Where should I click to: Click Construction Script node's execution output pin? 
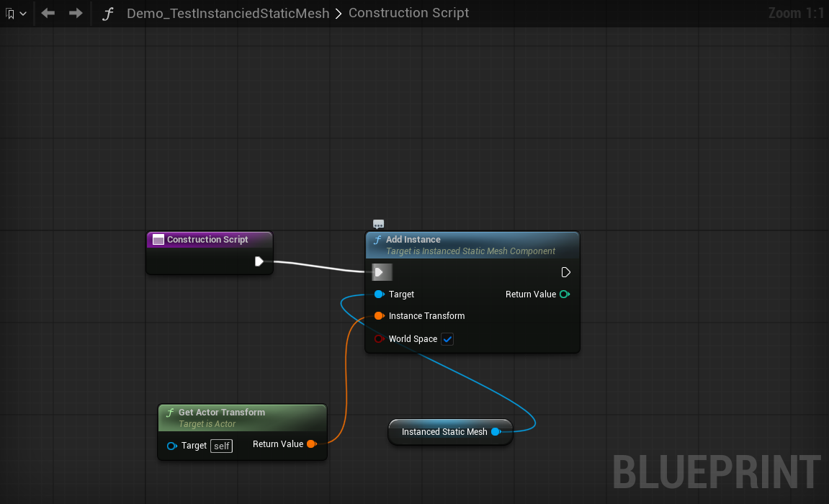point(259,261)
